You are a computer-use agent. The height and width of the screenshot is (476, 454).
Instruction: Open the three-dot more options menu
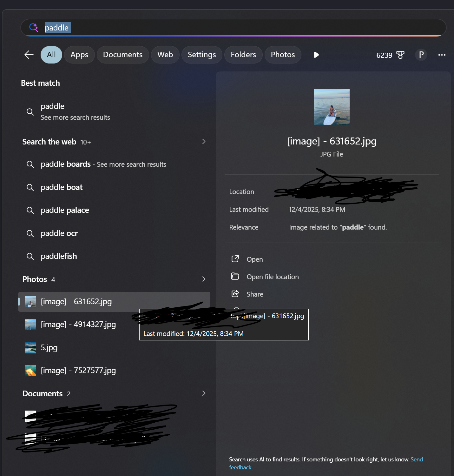[442, 55]
